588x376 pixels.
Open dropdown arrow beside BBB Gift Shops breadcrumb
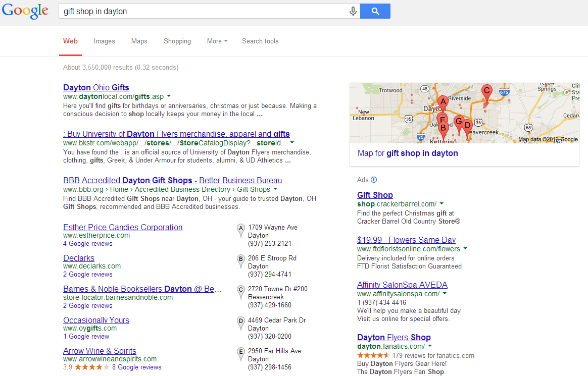coord(275,189)
